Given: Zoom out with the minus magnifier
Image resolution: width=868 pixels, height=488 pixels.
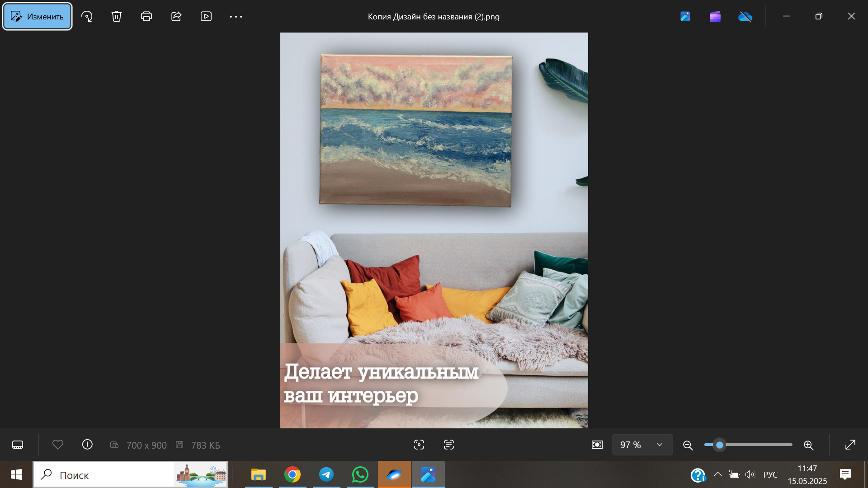Looking at the screenshot, I should (x=688, y=446).
